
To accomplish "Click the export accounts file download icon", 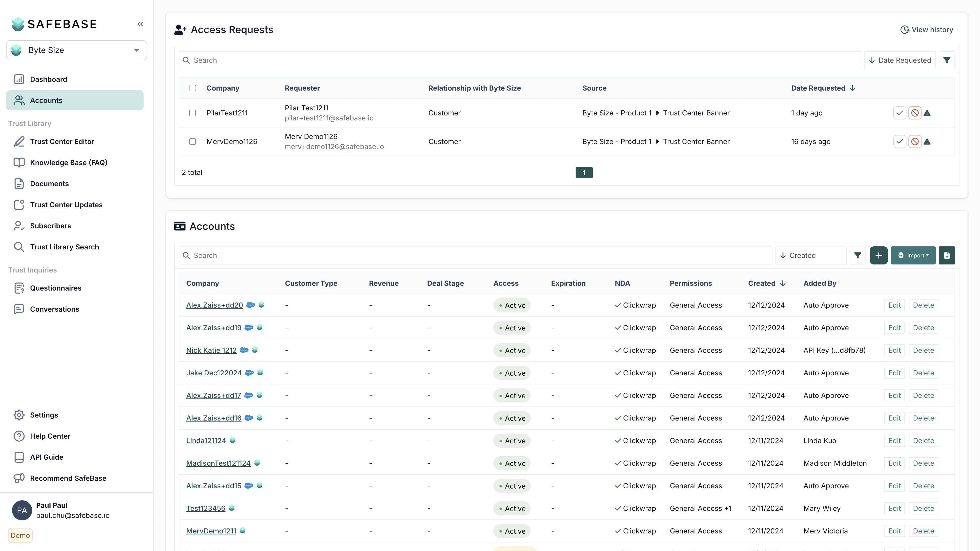I will (x=947, y=255).
